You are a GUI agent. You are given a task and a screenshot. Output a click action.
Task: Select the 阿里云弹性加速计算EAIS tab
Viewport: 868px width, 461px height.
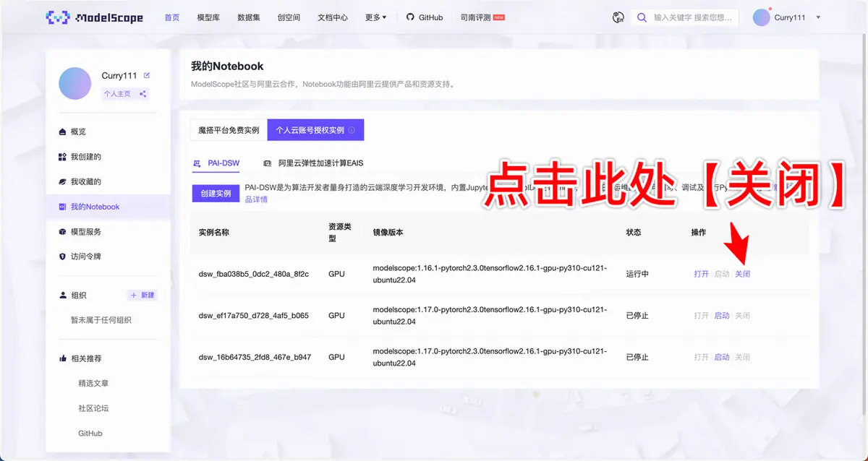313,164
